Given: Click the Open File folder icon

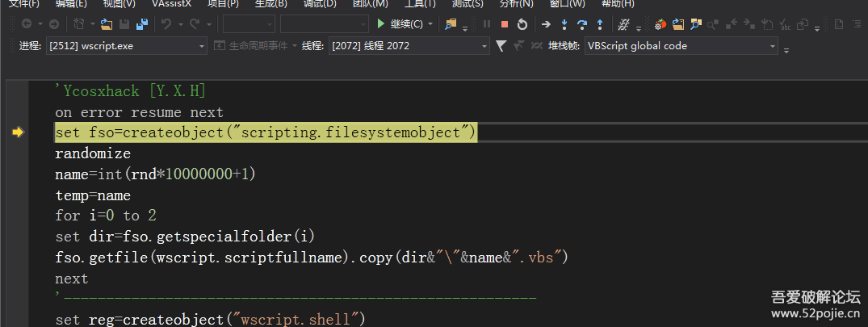Looking at the screenshot, I should 107,23.
